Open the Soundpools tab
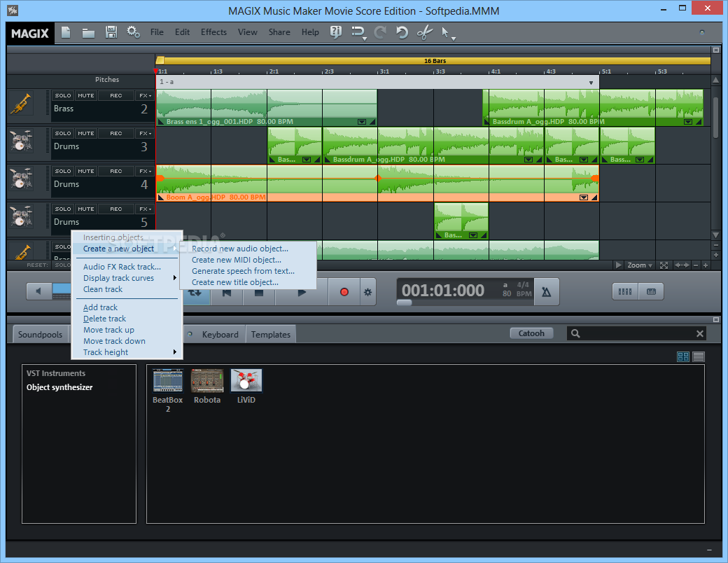This screenshot has height=563, width=728. pyautogui.click(x=40, y=335)
